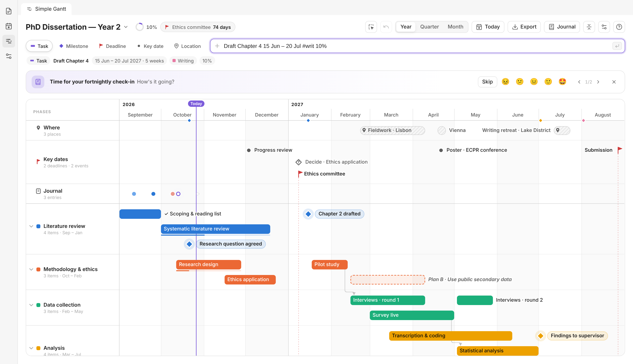Open the document icon in left sidebar

point(9,11)
